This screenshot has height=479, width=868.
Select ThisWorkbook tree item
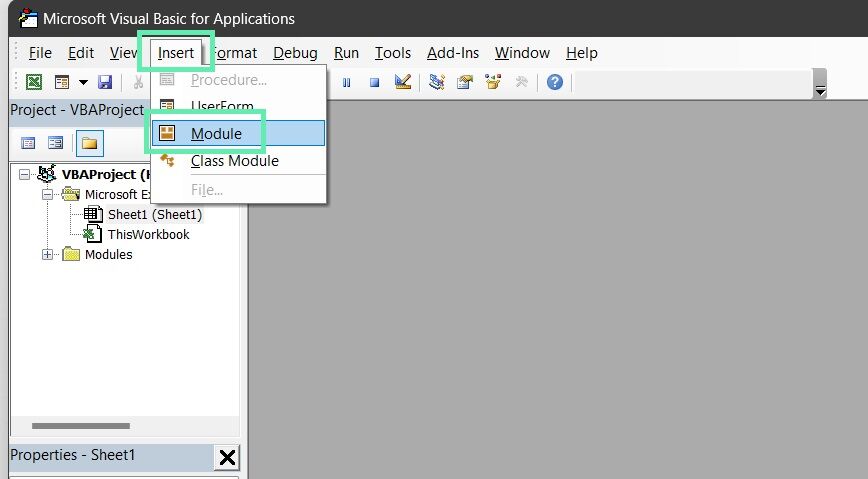point(148,235)
